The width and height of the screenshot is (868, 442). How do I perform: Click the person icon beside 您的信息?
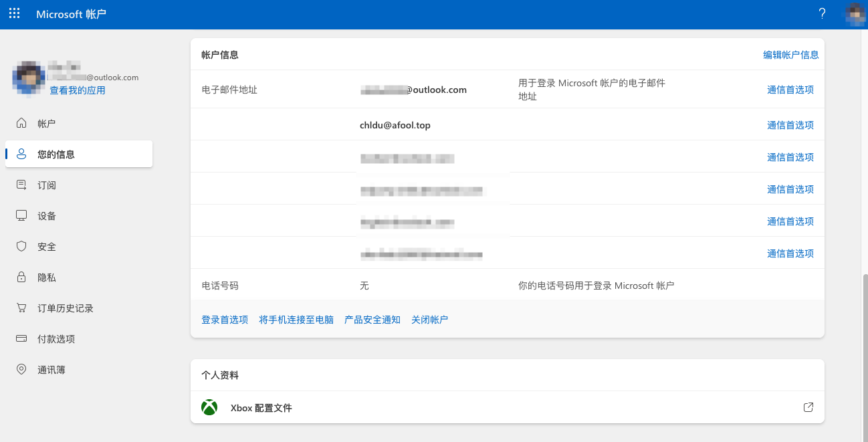21,154
